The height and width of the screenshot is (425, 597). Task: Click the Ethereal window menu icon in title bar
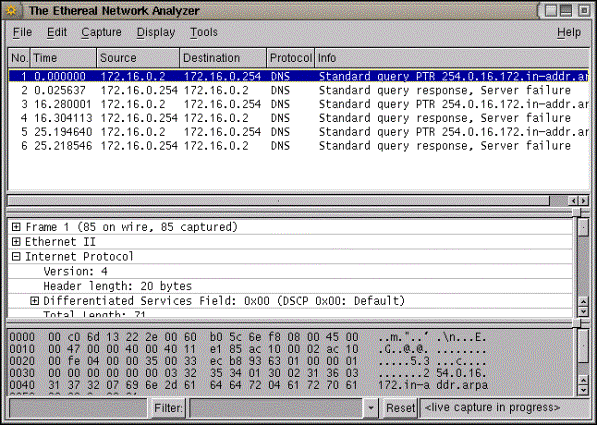(11, 10)
